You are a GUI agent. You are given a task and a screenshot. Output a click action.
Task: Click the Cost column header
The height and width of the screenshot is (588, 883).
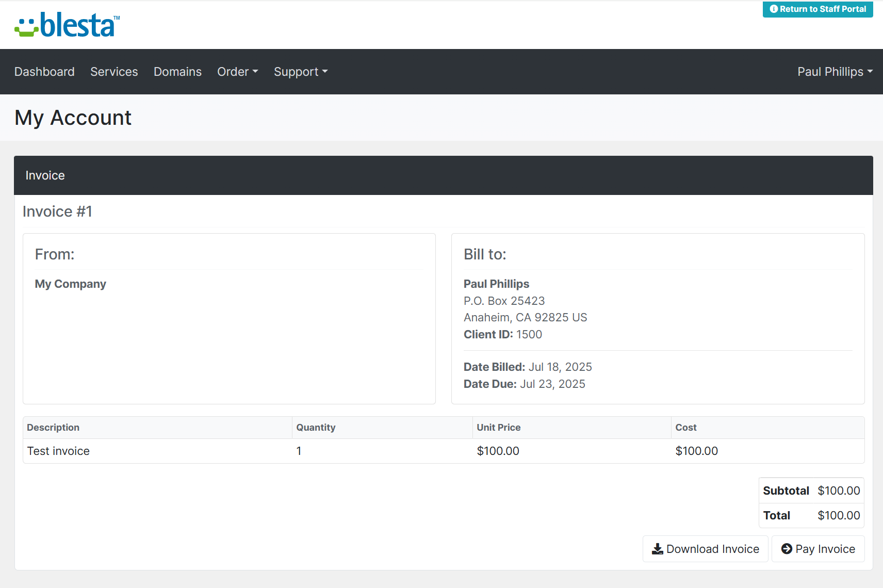[x=685, y=428]
